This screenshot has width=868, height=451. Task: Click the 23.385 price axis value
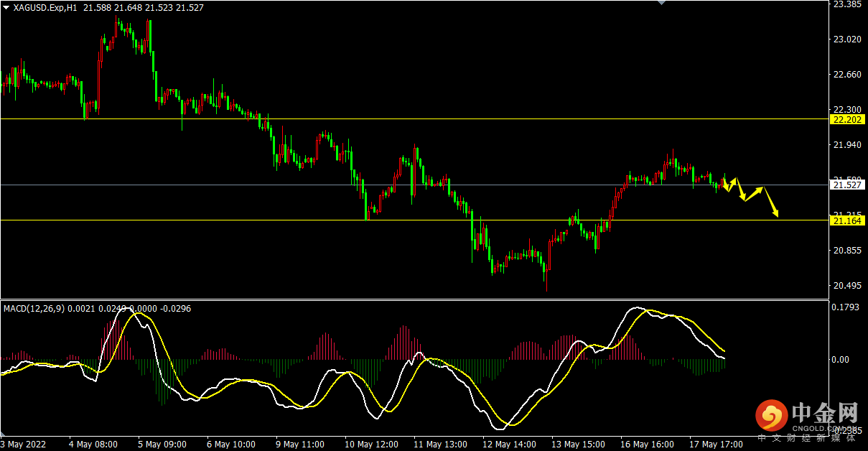(x=847, y=4)
